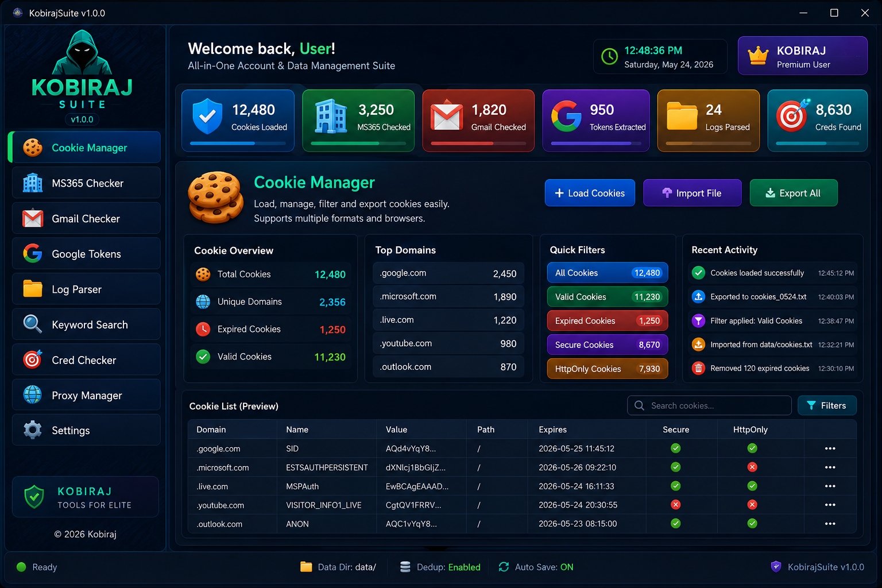Viewport: 882px width, 588px height.
Task: Apply the HttpOnly Cookies quick filter
Action: (608, 369)
